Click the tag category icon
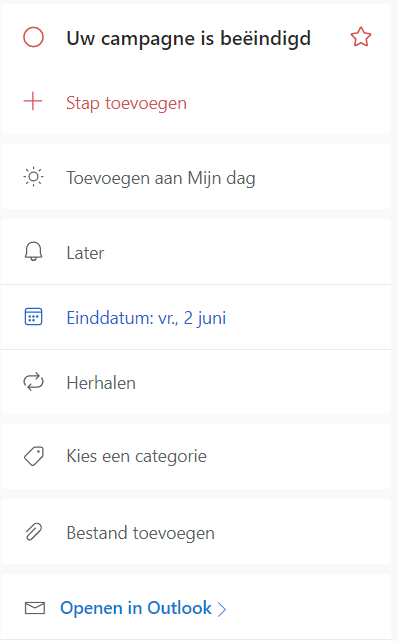Image resolution: width=398 pixels, height=641 pixels. pos(34,456)
